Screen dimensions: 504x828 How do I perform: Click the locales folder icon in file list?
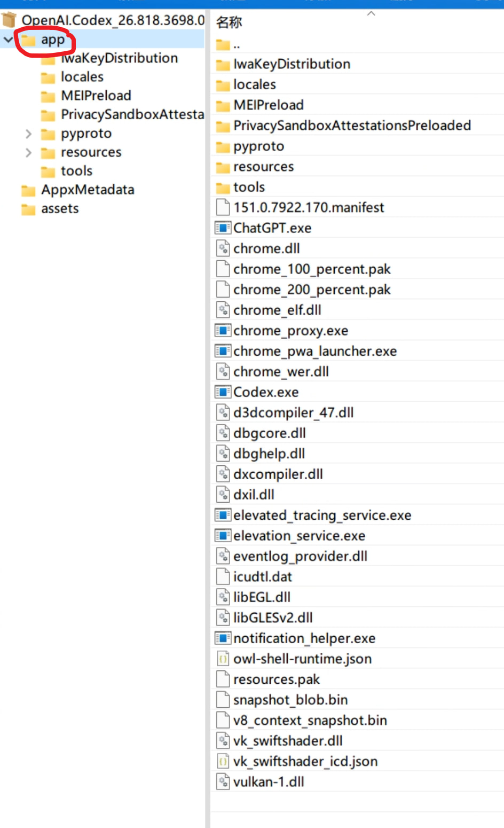[x=223, y=85]
